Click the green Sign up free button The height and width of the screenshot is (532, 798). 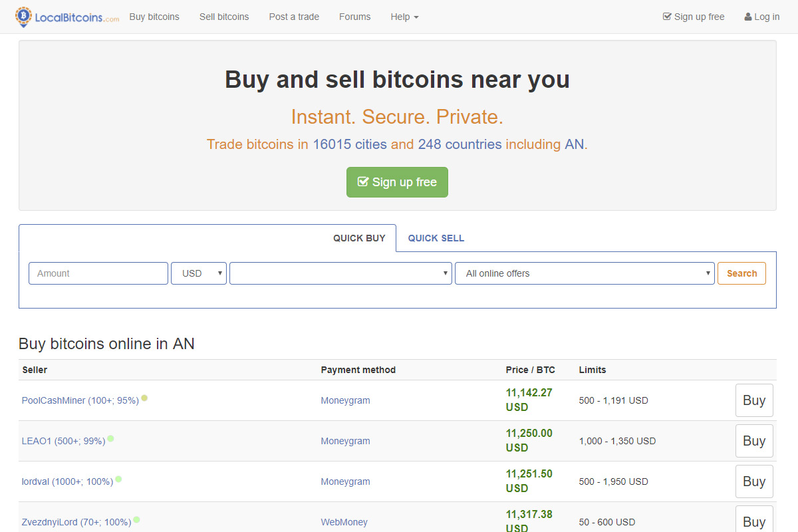click(x=397, y=182)
